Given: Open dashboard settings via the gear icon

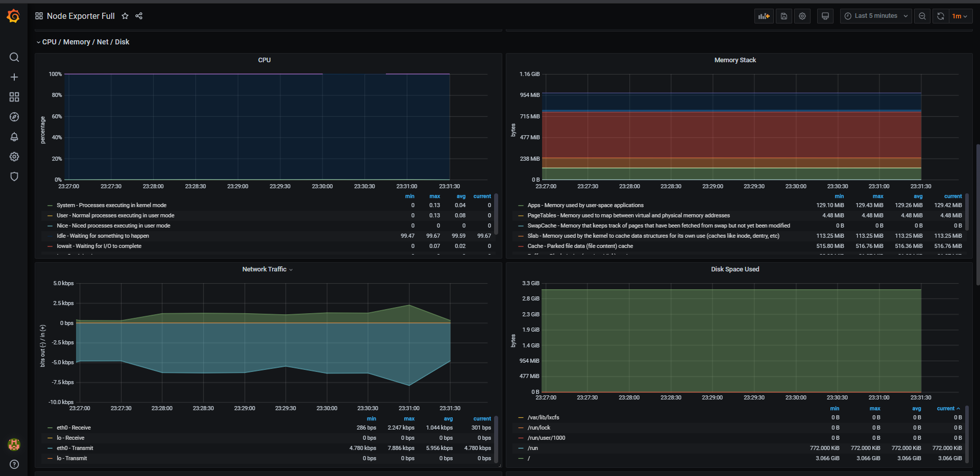Looking at the screenshot, I should tap(802, 16).
